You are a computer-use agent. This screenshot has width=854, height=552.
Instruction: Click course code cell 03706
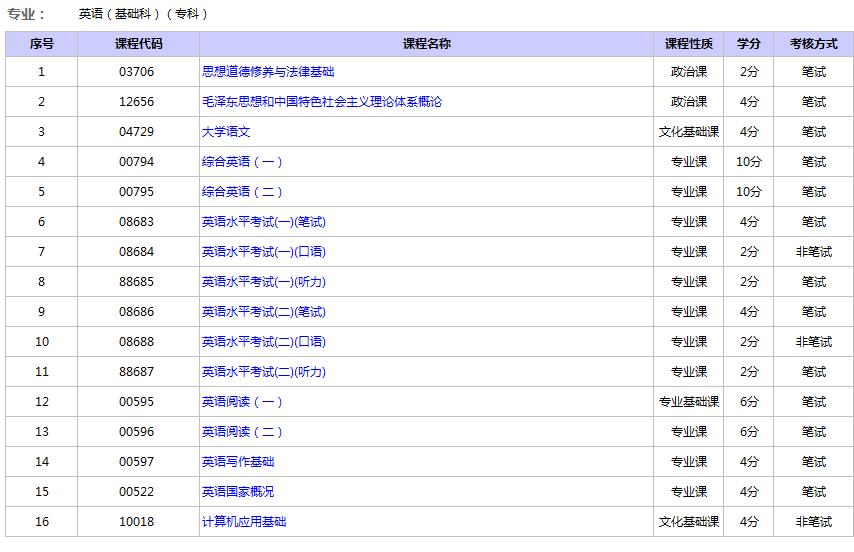[x=137, y=72]
